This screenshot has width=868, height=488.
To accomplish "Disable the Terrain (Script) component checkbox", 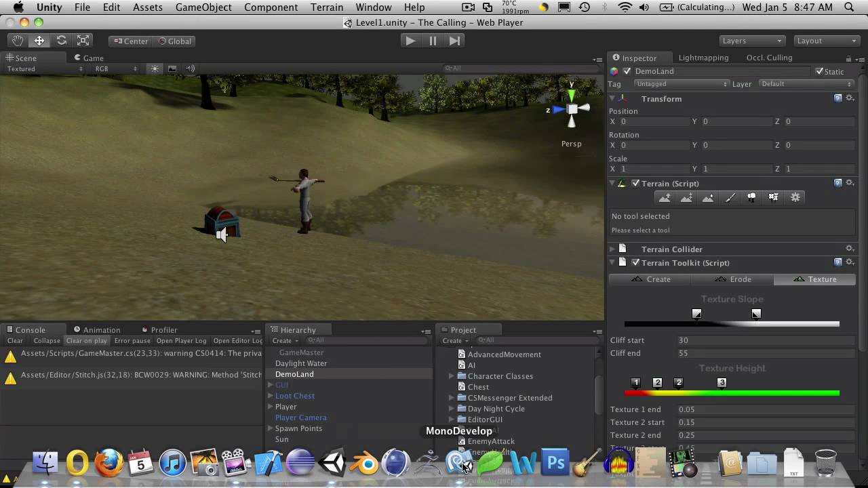I will [x=635, y=183].
